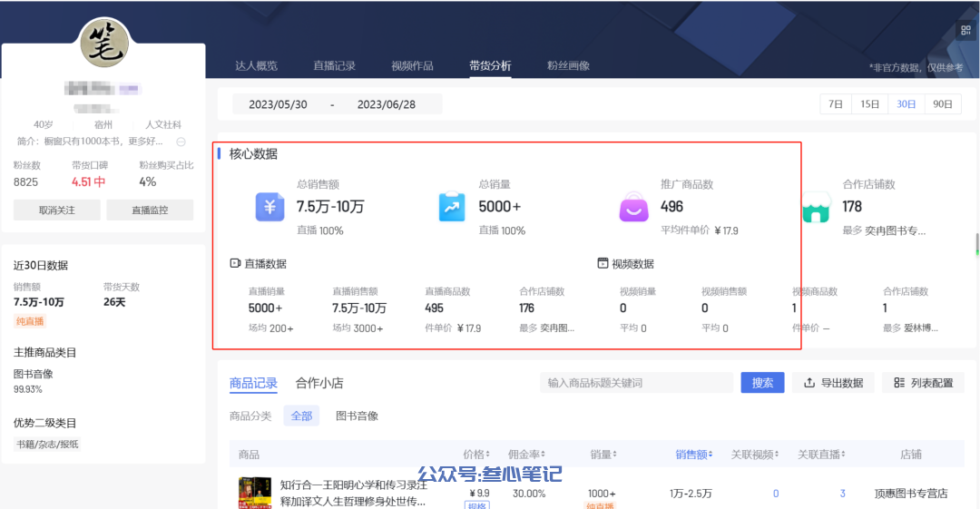Click the 粉丝数 8825 value
The image size is (980, 509).
[x=25, y=182]
